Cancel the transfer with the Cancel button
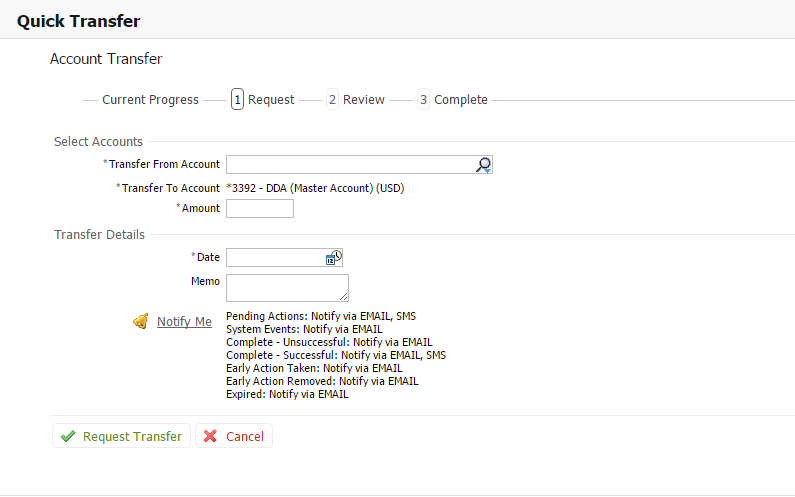This screenshot has width=795, height=497. point(234,436)
